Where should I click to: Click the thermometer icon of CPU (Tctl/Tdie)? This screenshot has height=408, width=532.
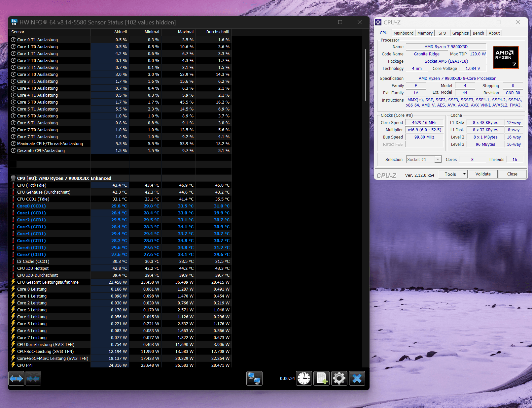coord(13,185)
